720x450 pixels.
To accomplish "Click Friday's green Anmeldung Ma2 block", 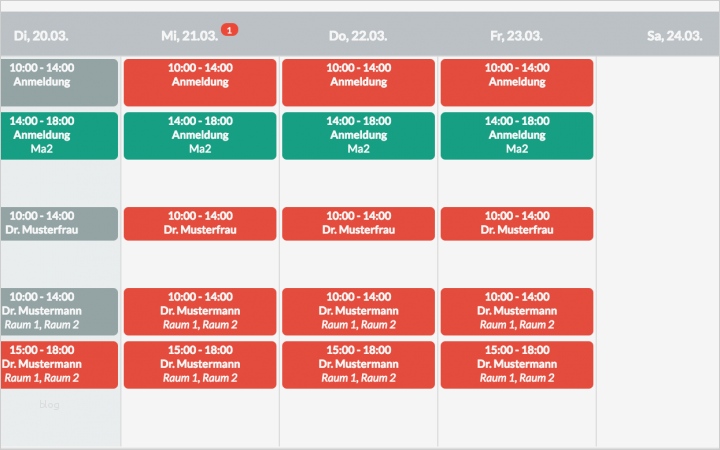I will 517,135.
